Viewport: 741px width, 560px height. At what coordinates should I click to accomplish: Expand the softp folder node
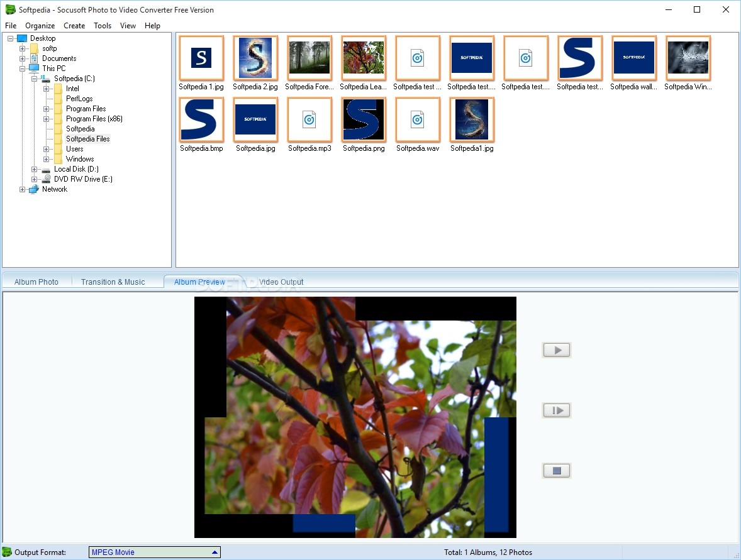[22, 48]
